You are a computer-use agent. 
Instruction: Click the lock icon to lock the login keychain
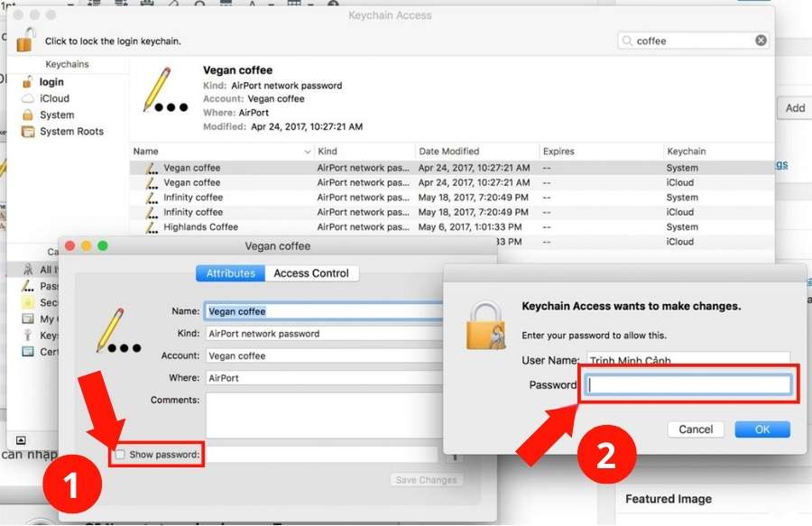tap(25, 40)
